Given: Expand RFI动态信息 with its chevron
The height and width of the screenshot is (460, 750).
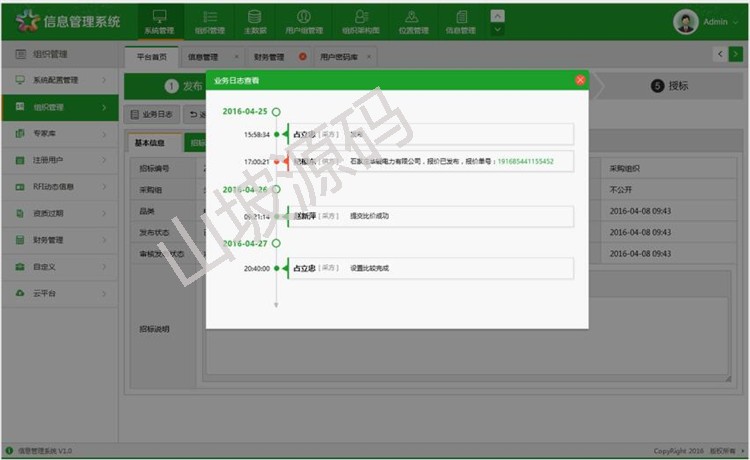Looking at the screenshot, I should [x=104, y=187].
